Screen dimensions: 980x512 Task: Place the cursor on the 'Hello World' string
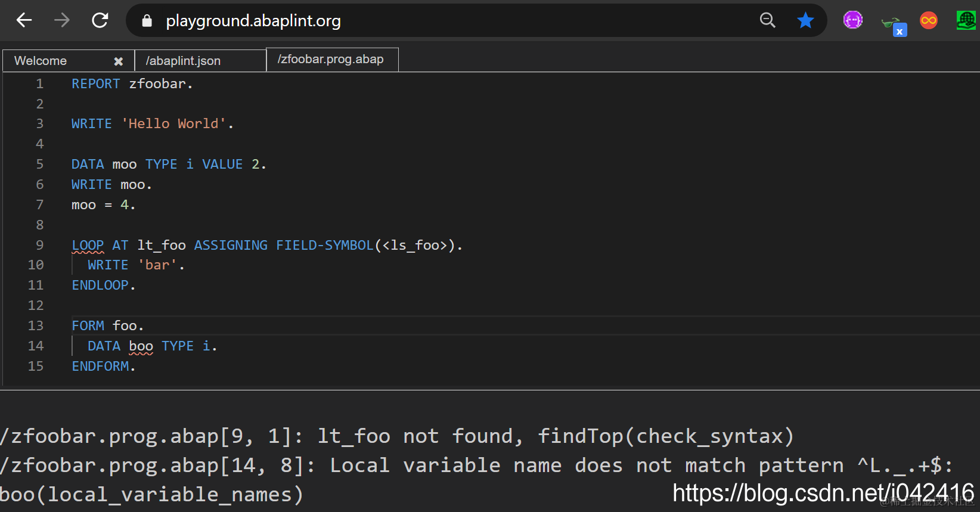click(x=173, y=124)
